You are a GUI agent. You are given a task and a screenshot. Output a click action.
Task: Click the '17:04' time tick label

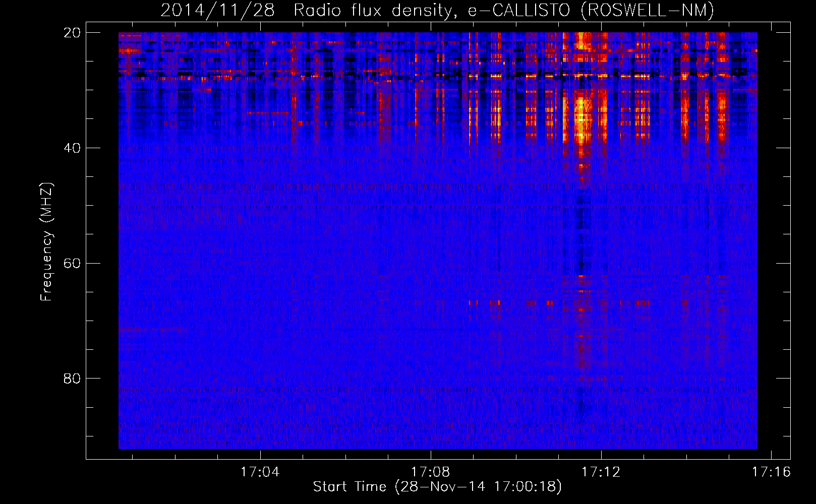260,472
